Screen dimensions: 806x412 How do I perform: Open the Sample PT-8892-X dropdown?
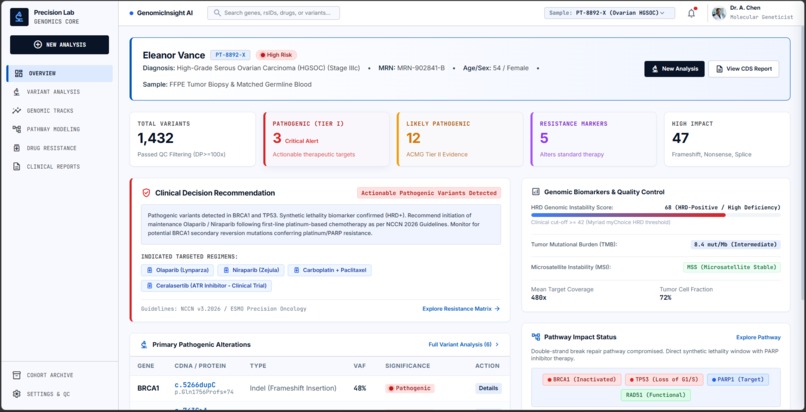pyautogui.click(x=609, y=13)
